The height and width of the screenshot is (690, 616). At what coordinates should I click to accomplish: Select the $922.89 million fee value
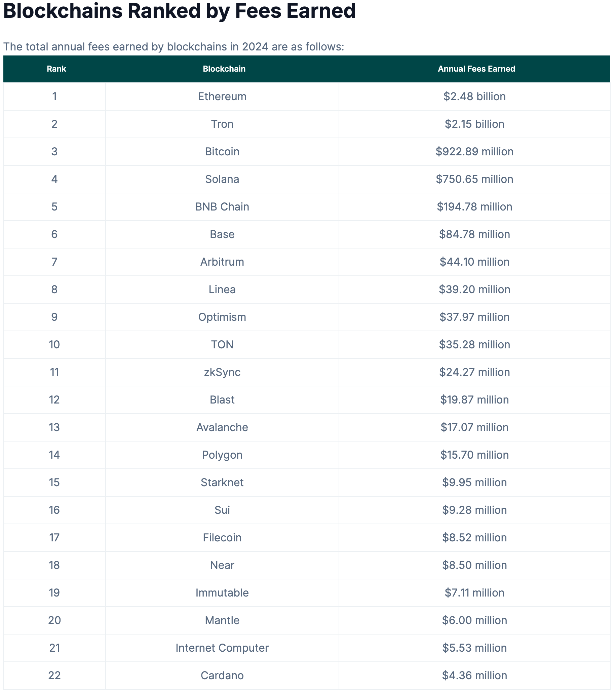coord(474,152)
